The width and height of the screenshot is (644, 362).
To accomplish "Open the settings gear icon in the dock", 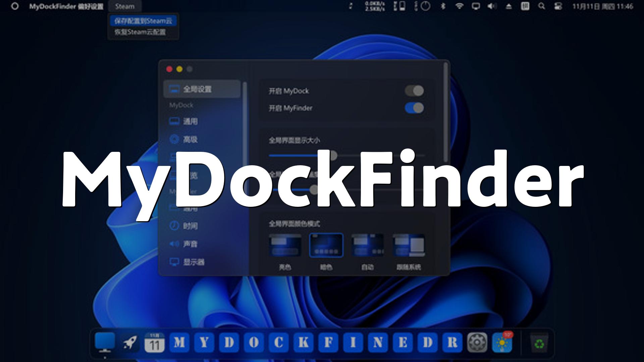I will [x=477, y=343].
